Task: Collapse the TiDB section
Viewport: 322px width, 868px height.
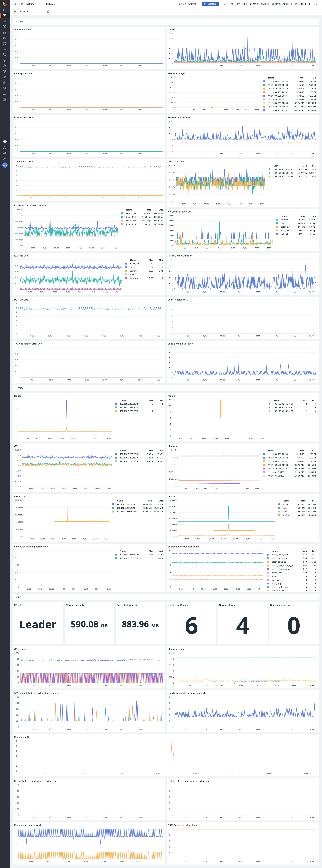Action: [x=16, y=22]
